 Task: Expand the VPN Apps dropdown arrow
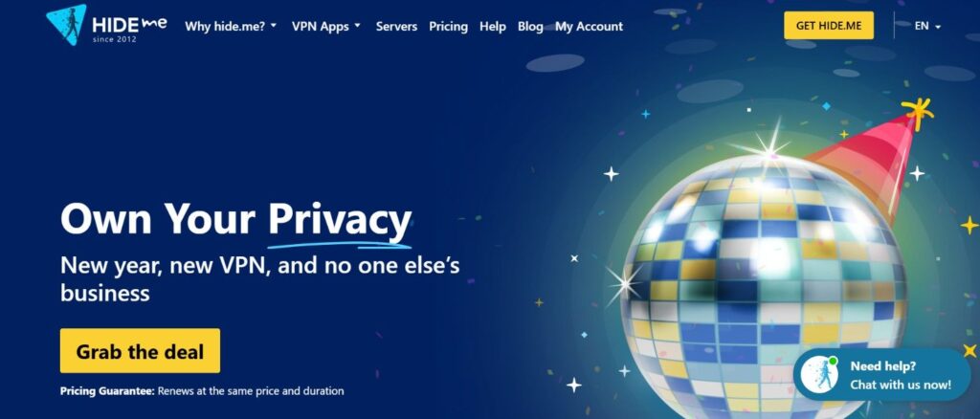(358, 26)
